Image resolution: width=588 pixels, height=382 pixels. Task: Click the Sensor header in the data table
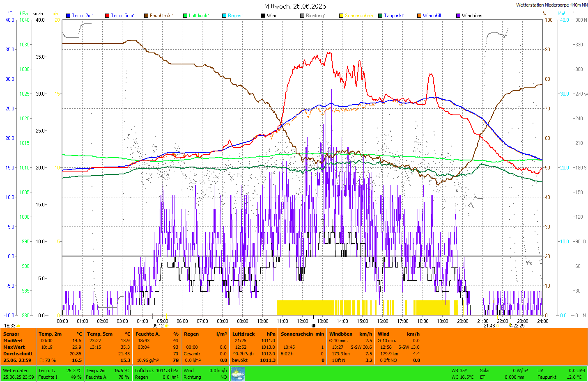coord(11,334)
